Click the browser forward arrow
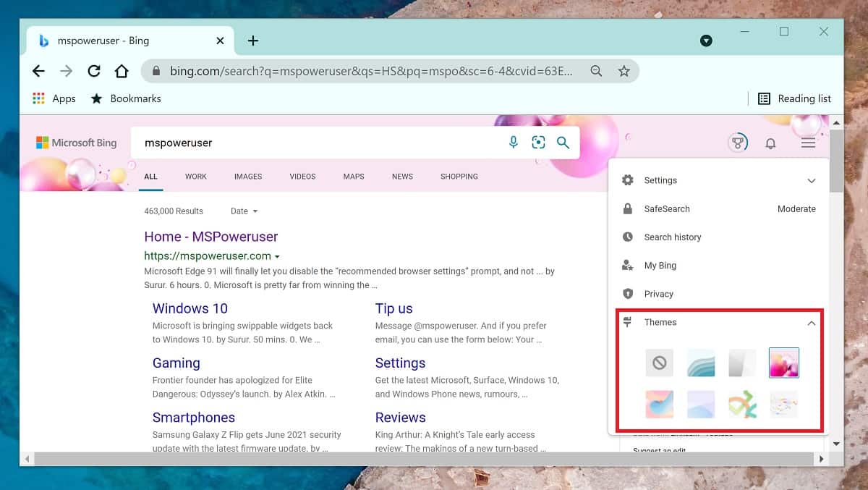The height and width of the screenshot is (490, 868). [x=66, y=71]
